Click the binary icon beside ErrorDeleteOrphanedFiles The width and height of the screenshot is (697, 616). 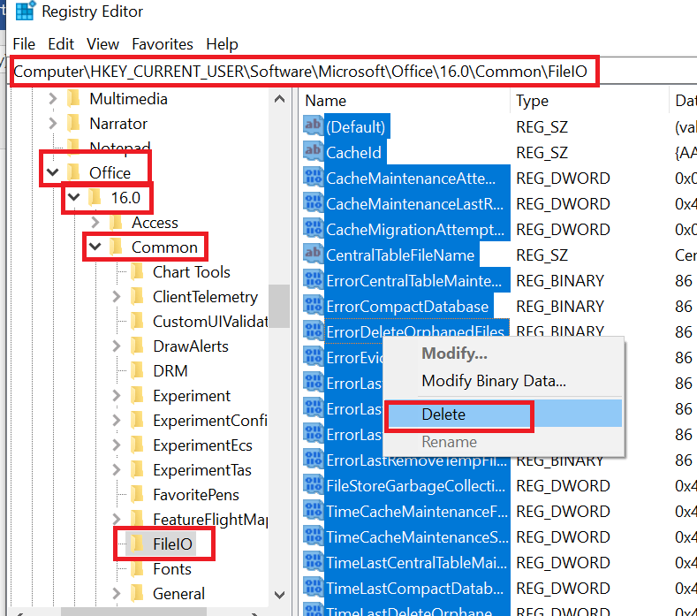pyautogui.click(x=314, y=331)
